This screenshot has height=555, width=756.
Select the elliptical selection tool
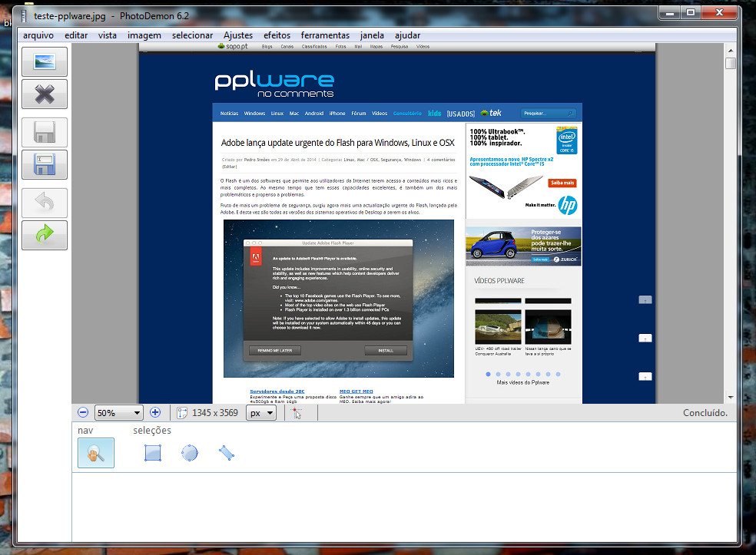coord(190,453)
